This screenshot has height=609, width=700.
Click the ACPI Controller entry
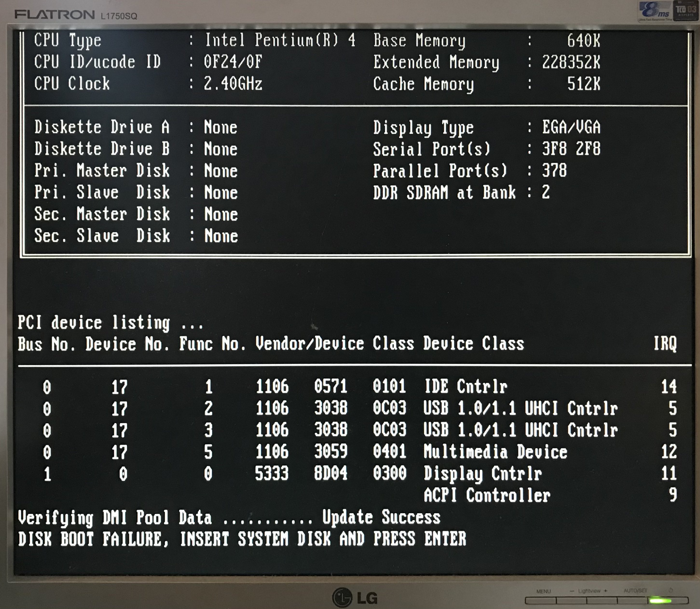487,495
